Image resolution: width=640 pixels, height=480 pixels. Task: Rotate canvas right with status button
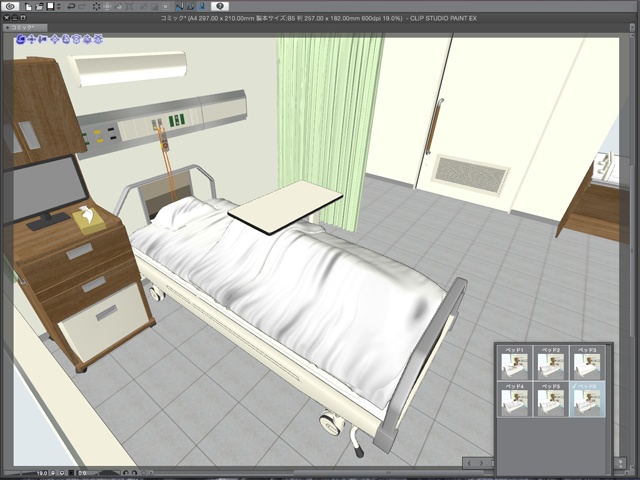pyautogui.click(x=135, y=473)
